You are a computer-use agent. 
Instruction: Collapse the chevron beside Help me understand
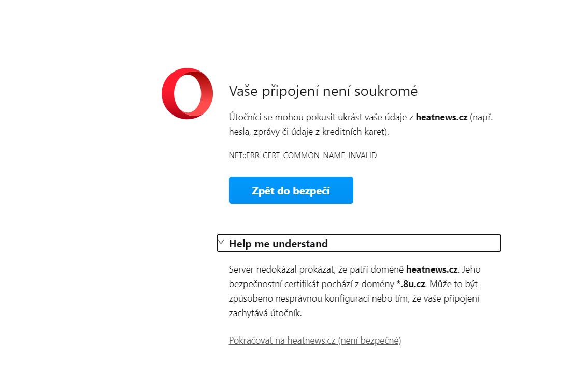[x=221, y=242]
